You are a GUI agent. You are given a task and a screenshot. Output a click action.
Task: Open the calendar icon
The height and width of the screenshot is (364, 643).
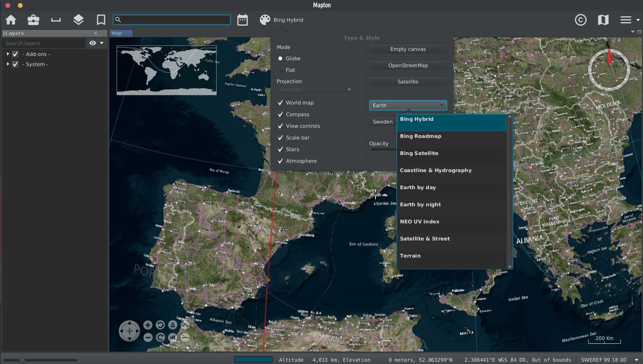click(243, 20)
